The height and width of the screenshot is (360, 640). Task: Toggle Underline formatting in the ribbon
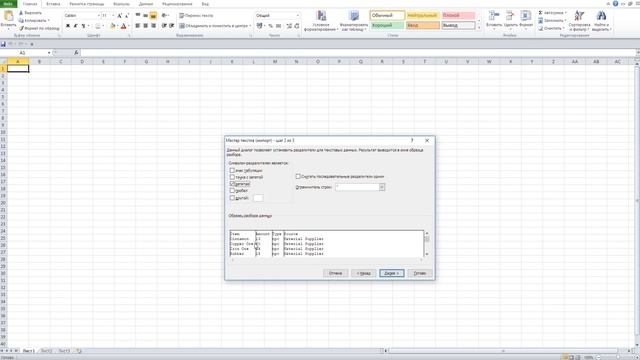(x=83, y=26)
